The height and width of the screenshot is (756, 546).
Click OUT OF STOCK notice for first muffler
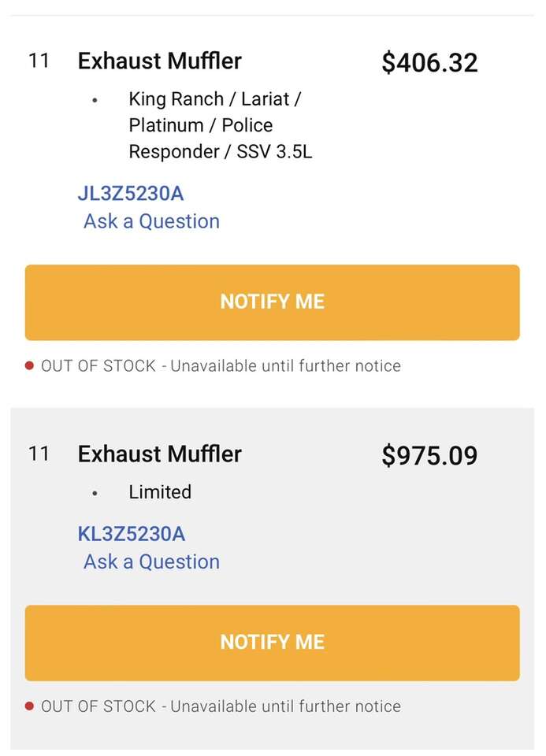221,366
